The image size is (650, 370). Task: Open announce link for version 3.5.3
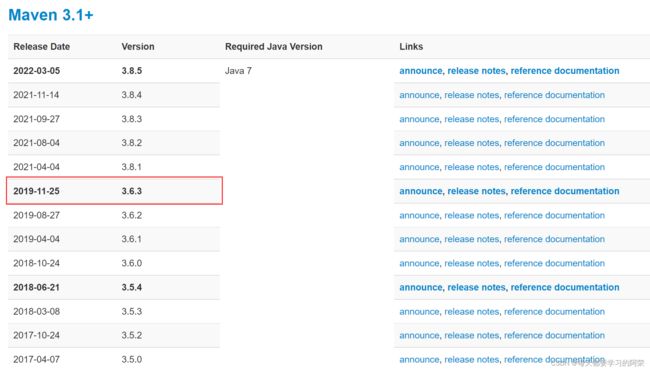[419, 312]
